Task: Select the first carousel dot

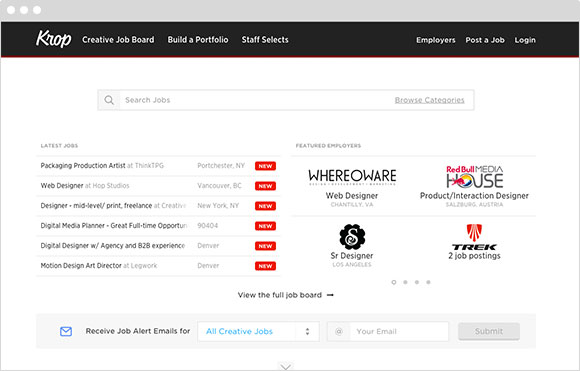Action: pos(394,282)
